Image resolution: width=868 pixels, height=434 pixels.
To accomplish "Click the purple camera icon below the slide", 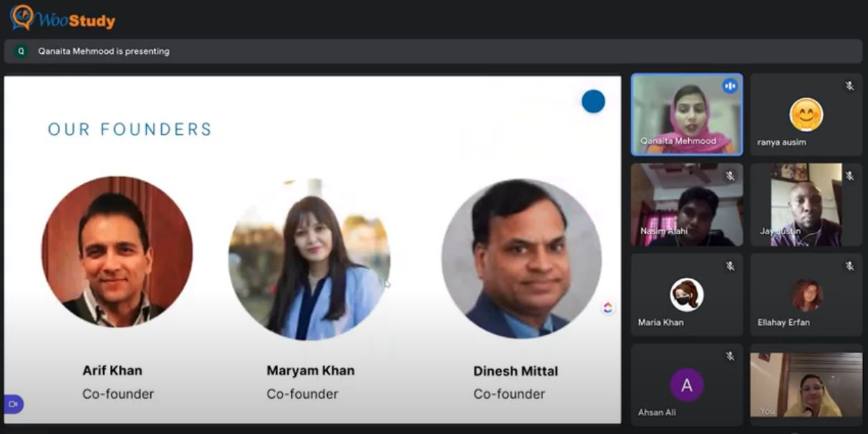I will 13,404.
